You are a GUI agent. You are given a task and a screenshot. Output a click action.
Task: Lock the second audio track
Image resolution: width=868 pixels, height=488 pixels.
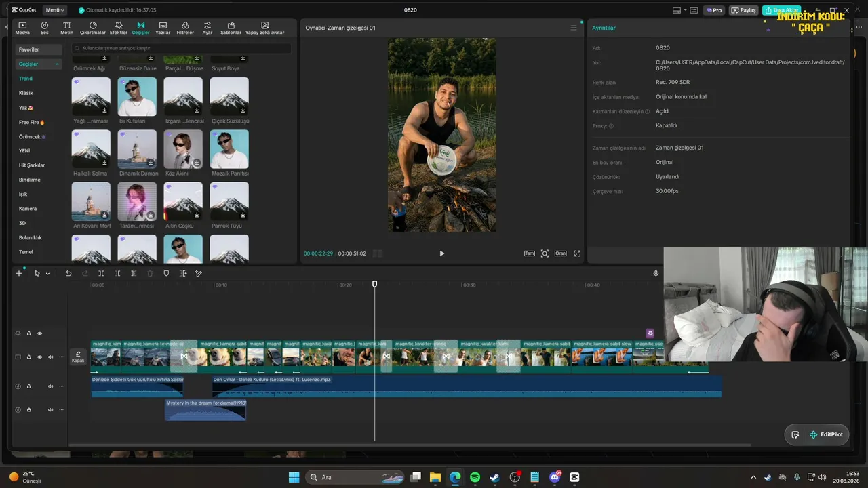28,409
